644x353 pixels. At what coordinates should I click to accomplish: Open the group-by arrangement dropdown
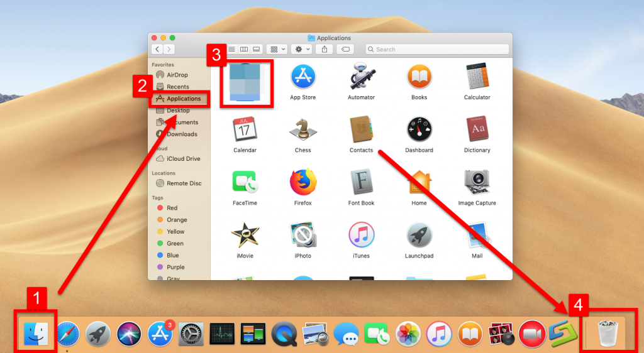[x=277, y=49]
